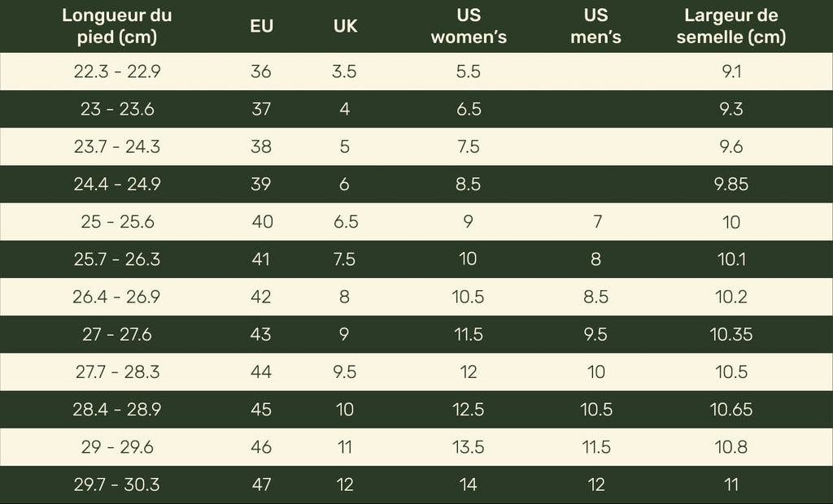Click the 'Longueur du pied (cm)' column header

click(x=117, y=26)
